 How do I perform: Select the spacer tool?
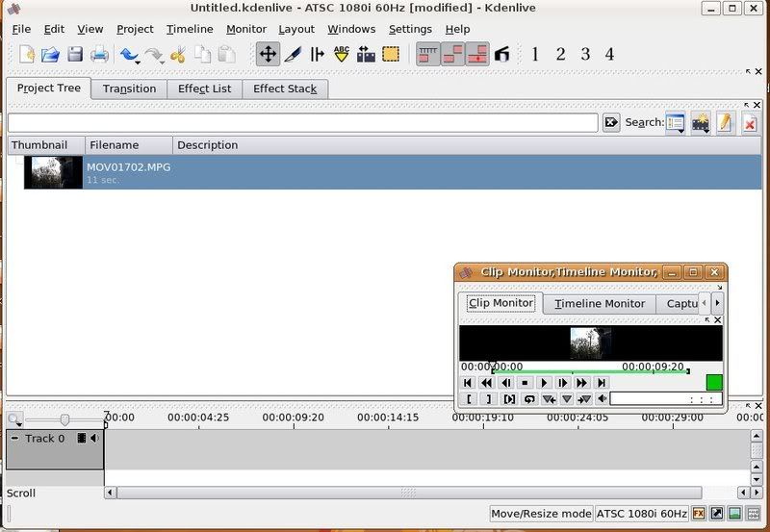pos(318,54)
